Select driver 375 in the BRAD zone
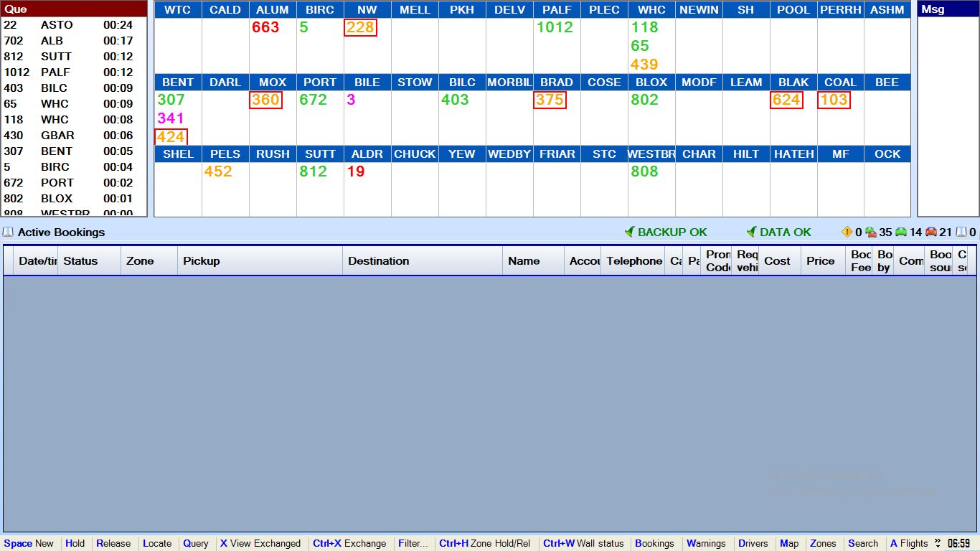Screen dimensions: 980x551 (x=550, y=100)
